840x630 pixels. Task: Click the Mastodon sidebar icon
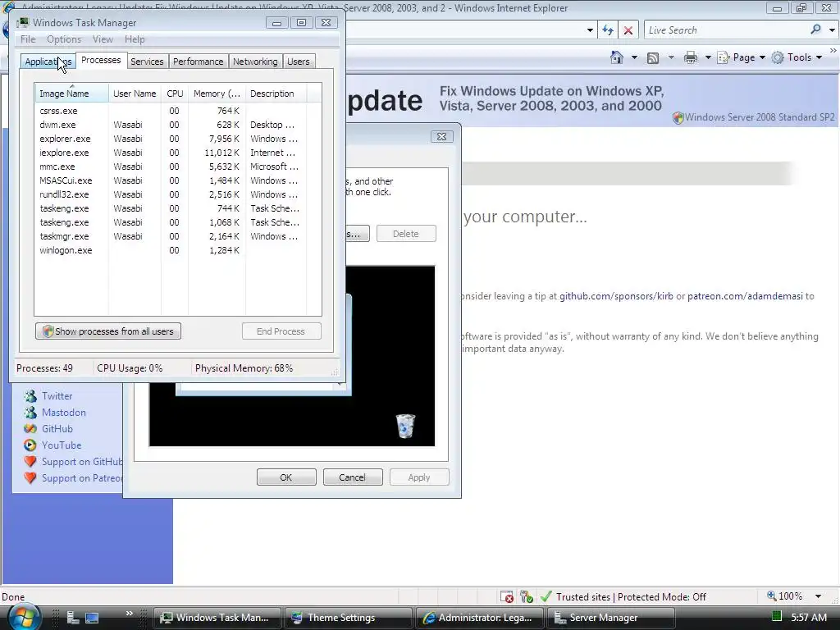(30, 413)
